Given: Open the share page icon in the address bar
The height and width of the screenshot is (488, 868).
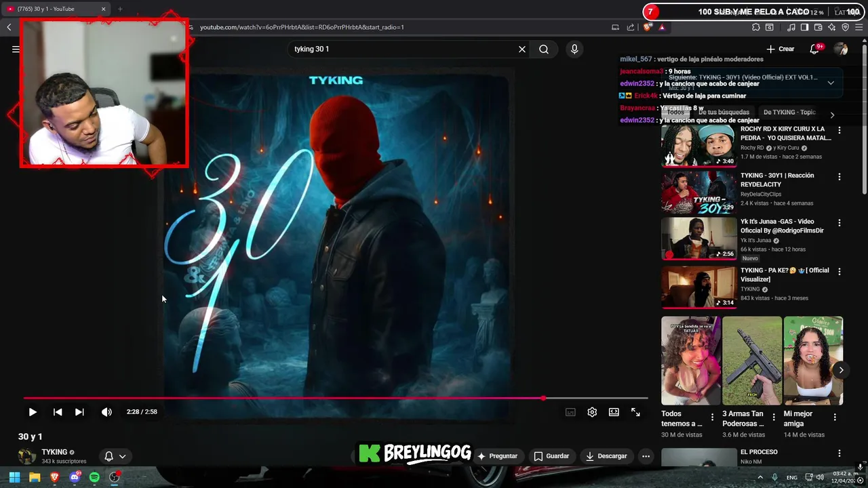Looking at the screenshot, I should point(631,27).
